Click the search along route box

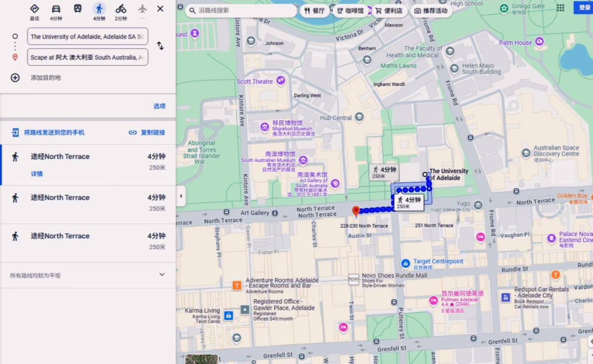[241, 10]
